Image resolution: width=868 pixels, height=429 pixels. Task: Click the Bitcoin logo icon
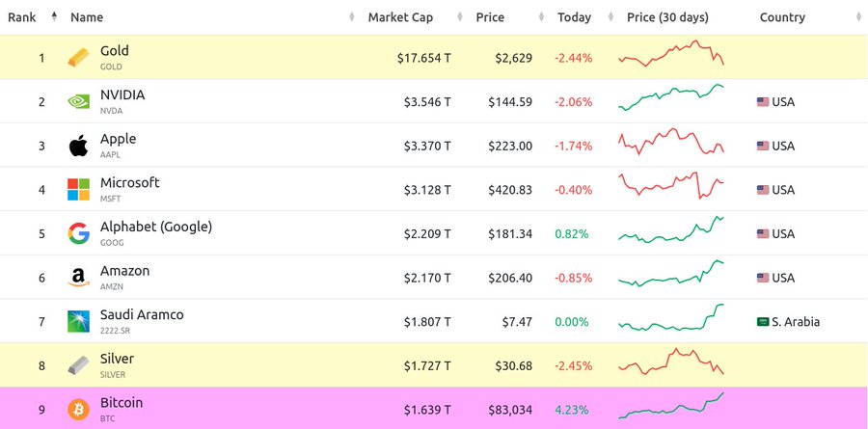point(79,410)
